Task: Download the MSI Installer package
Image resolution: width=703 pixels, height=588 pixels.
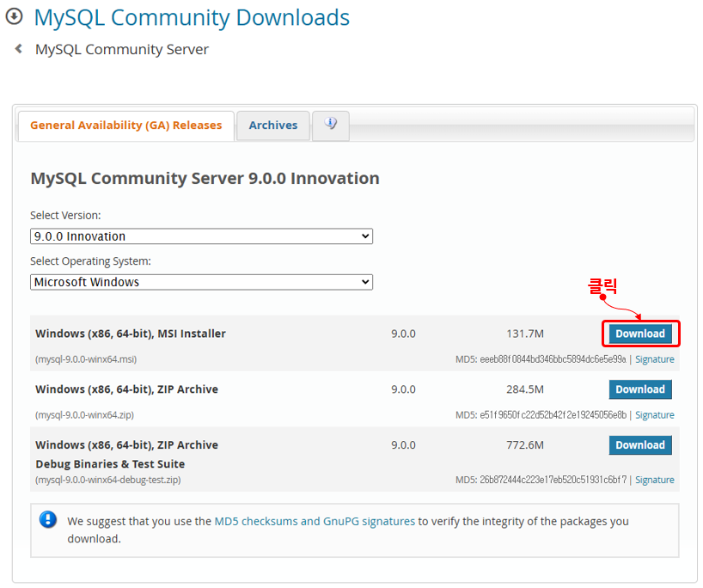Action: [640, 334]
